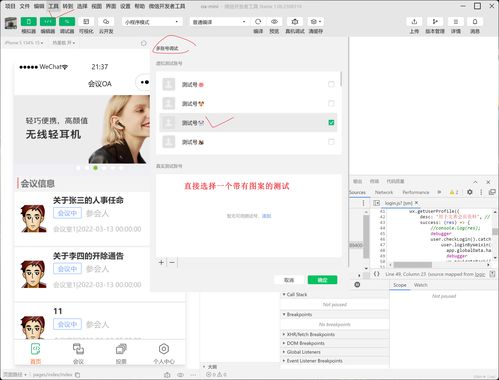Screen dimensions: 499x380
Task: Show the file navigator pane icon
Action: pos(376,203)
